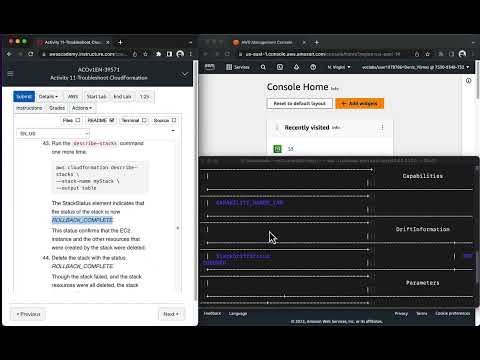Viewport: 480px width, 360px height.
Task: Switch to Activity 11-Troubleshoot browser tab
Action: coord(73,42)
